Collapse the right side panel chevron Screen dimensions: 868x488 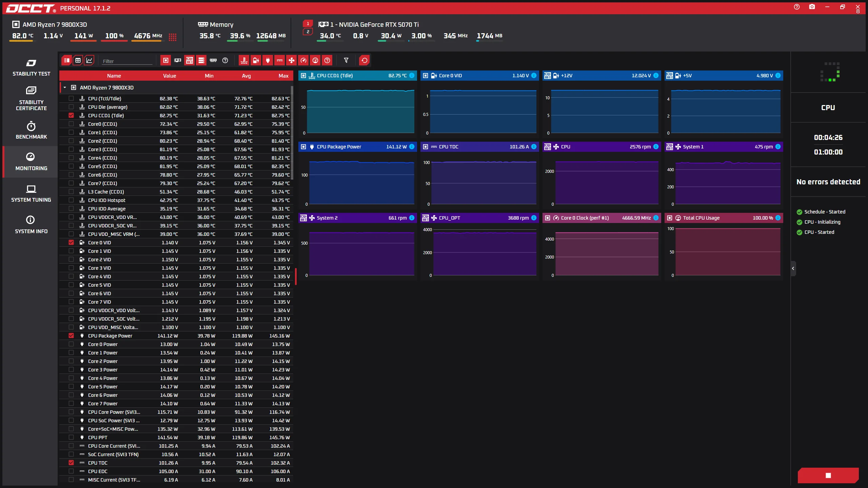pyautogui.click(x=793, y=268)
